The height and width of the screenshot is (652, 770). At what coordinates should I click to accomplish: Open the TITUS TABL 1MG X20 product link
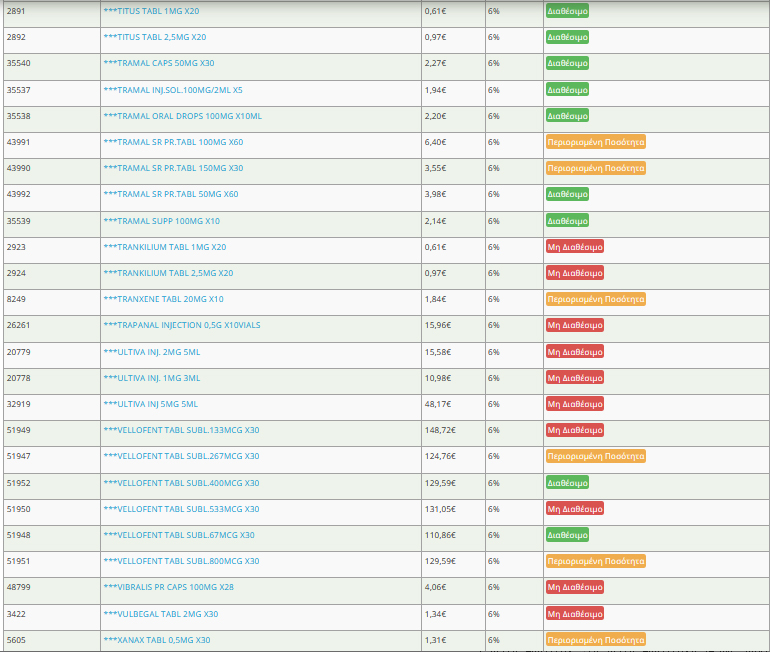[151, 11]
